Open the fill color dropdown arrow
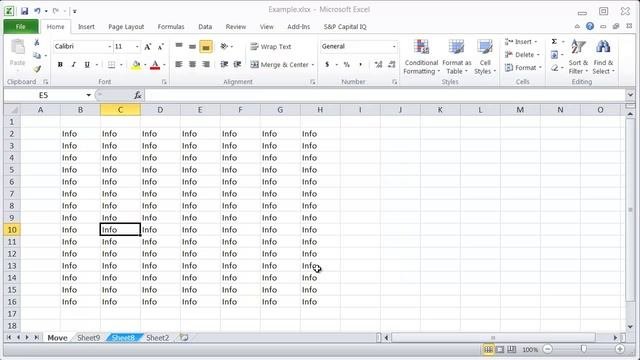Screen dimensions: 640x360 coord(145,65)
